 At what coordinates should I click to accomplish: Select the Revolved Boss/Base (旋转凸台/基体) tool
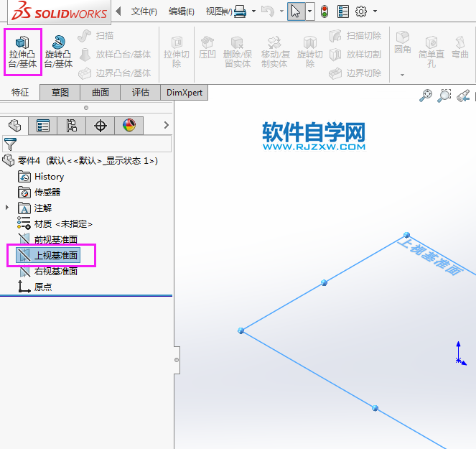[58, 52]
